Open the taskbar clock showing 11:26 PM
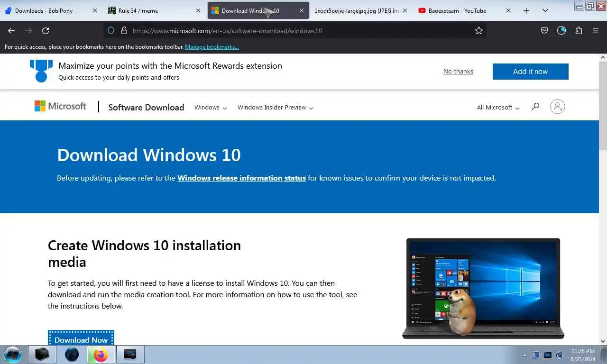This screenshot has width=607, height=364. (583, 355)
